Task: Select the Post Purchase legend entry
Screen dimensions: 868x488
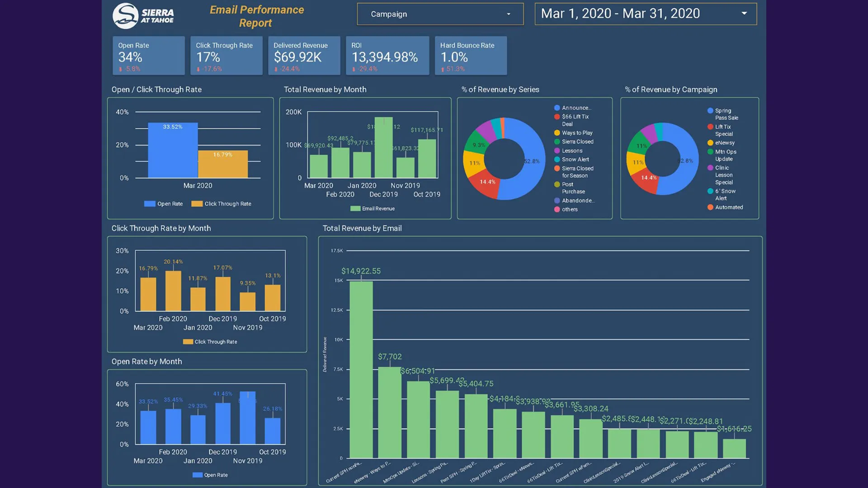Action: coord(570,188)
